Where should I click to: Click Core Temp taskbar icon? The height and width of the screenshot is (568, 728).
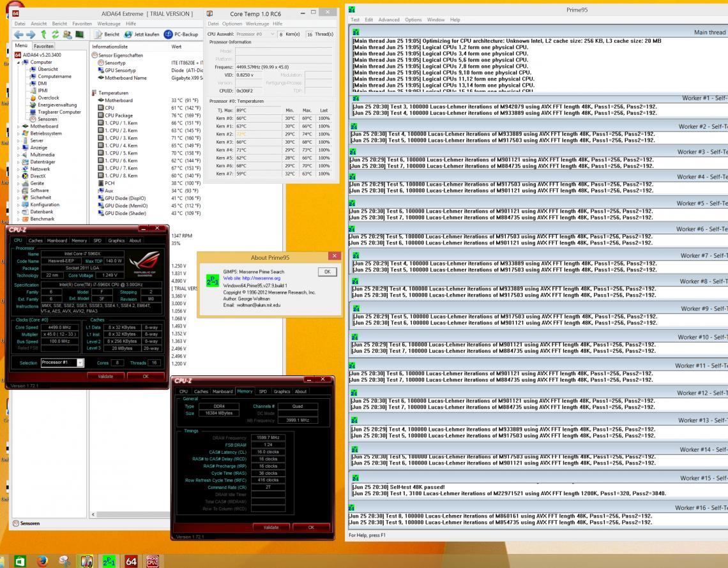[86, 561]
